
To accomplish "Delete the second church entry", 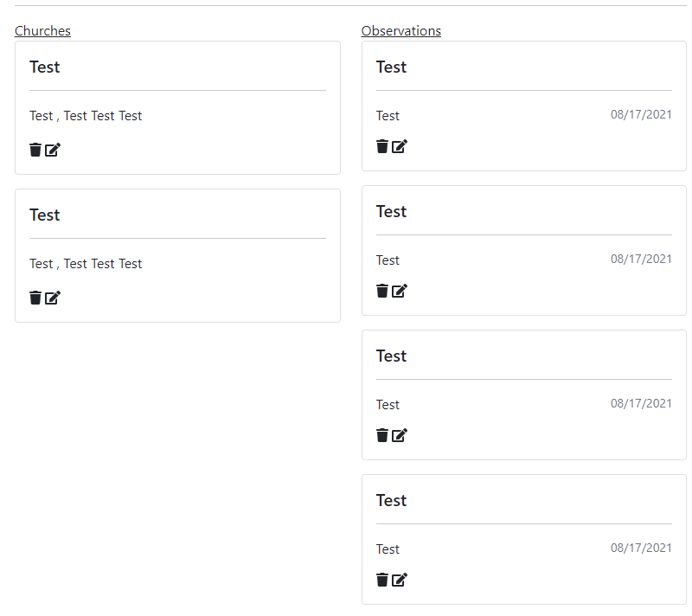I will (x=35, y=298).
